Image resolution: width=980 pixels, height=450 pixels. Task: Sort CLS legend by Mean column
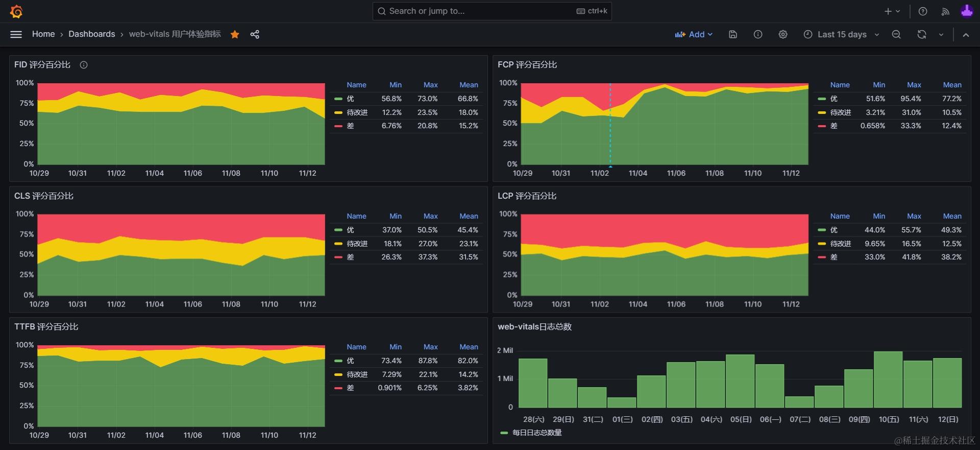[468, 216]
